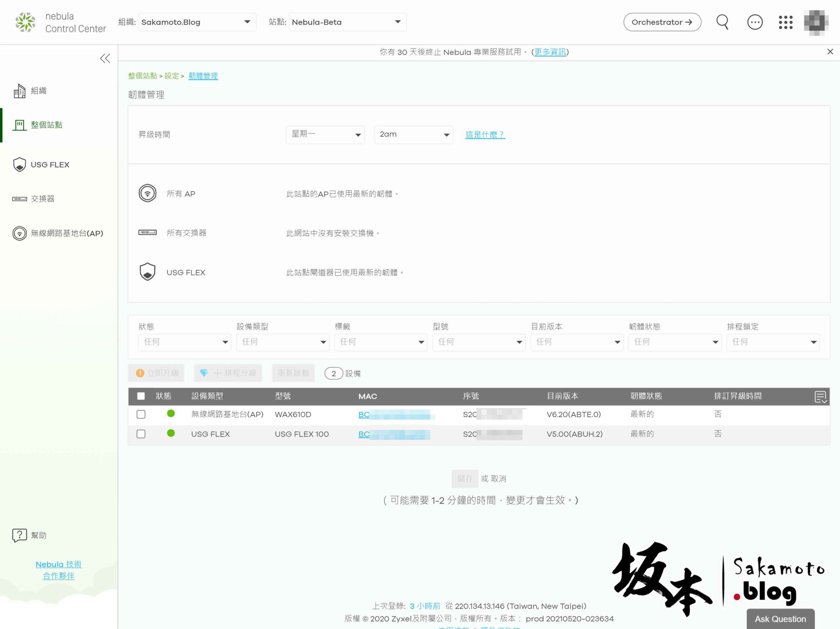
Task: Click the 排程升級 button
Action: 228,373
